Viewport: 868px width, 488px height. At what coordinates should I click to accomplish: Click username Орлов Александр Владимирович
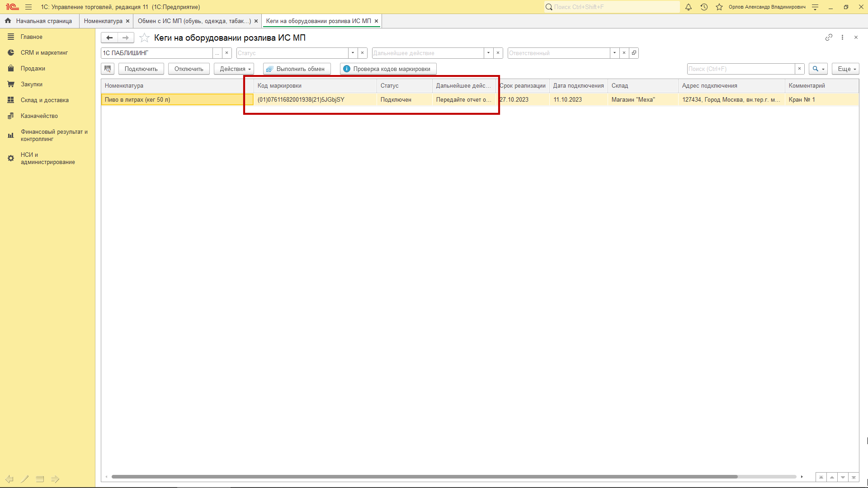pyautogui.click(x=767, y=7)
